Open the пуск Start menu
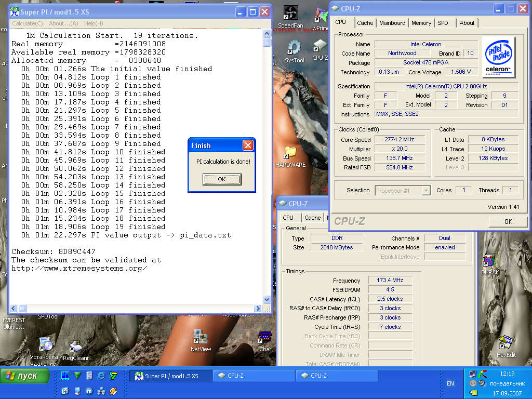 (24, 376)
